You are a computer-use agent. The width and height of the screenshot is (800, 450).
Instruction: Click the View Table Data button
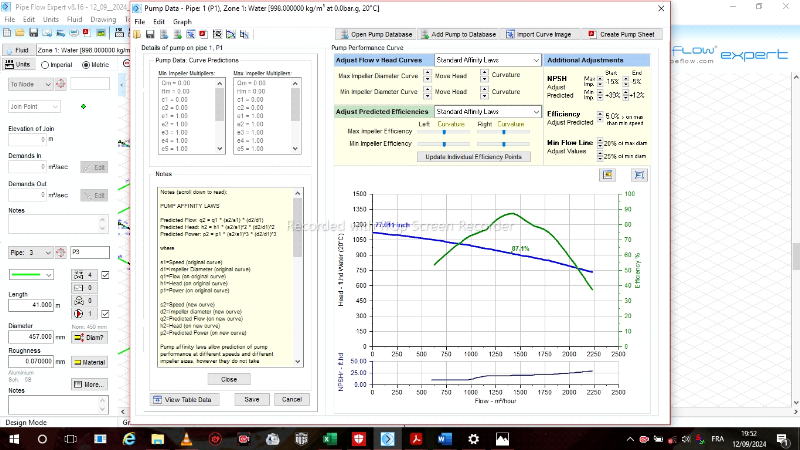[182, 399]
